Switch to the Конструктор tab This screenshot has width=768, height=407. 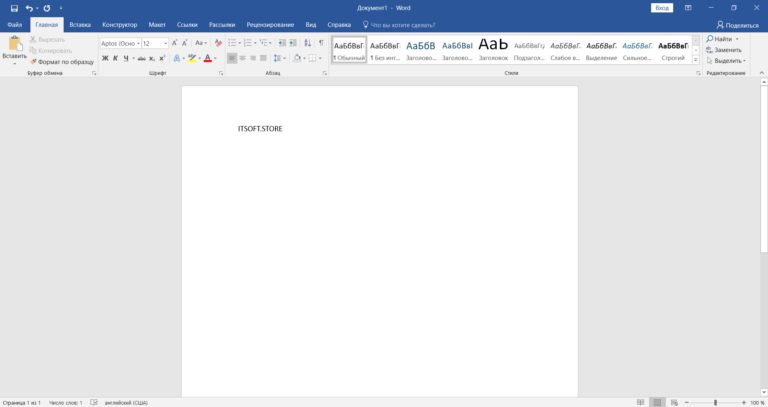120,24
